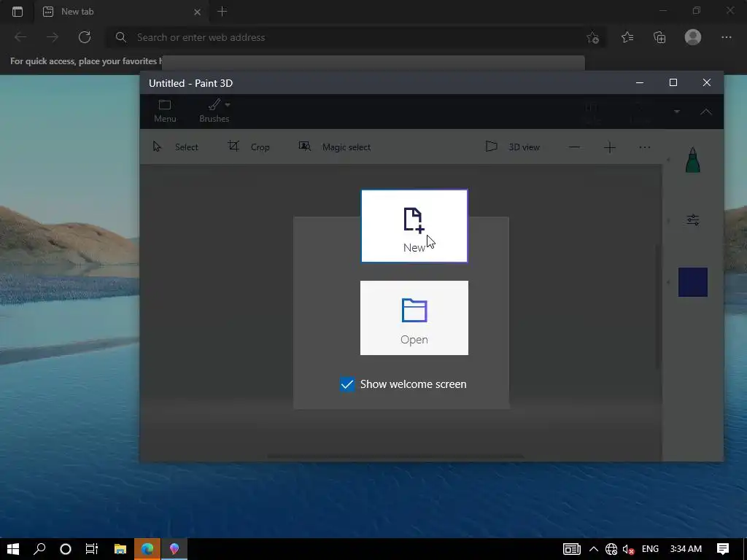
Task: Switch to Paint 3D taskbar icon
Action: point(174,549)
